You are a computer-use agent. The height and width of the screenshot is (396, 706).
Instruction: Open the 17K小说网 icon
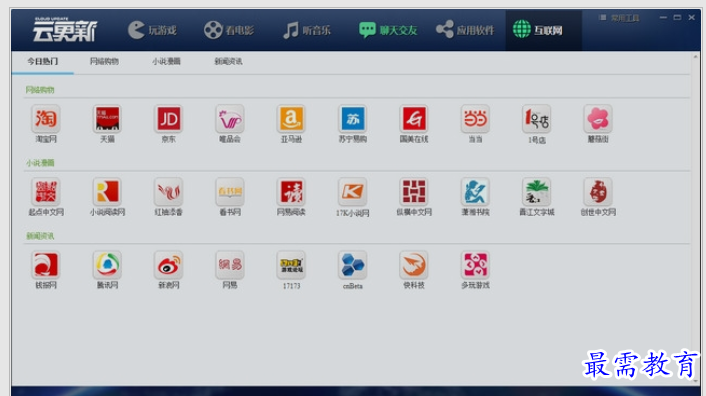coord(353,192)
